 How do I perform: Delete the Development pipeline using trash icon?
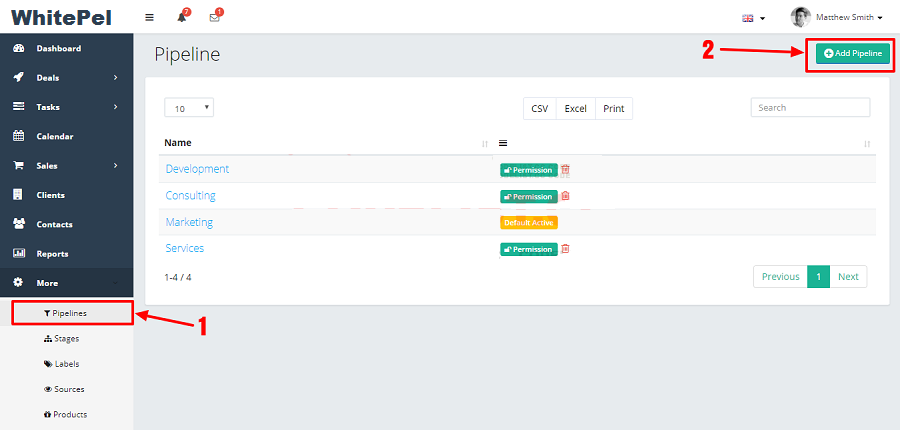(x=565, y=170)
